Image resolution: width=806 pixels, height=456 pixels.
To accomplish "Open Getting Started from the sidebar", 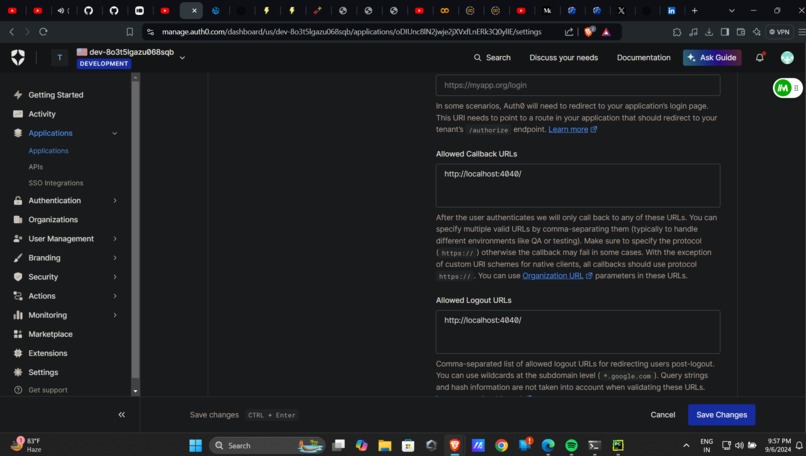I will click(56, 95).
